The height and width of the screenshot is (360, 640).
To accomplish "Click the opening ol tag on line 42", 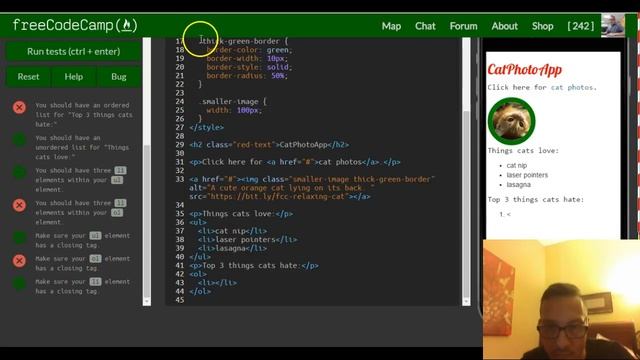I will (198, 274).
